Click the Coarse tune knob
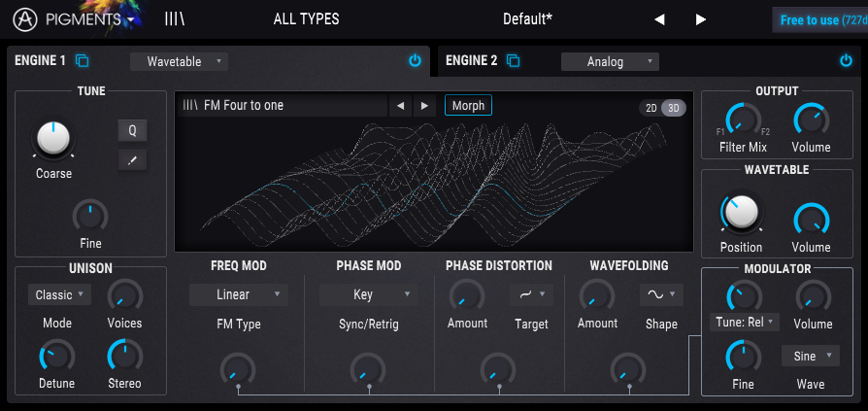 click(x=53, y=139)
